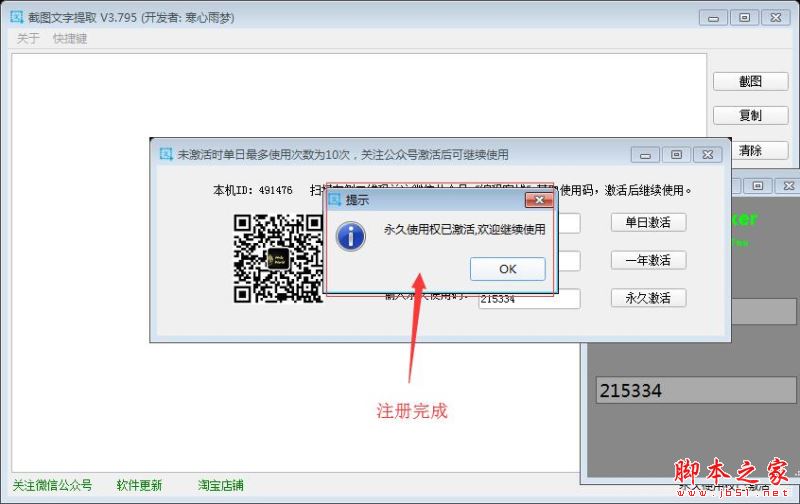The image size is (800, 504).
Task: Open the 快捷键 menu
Action: coord(70,38)
